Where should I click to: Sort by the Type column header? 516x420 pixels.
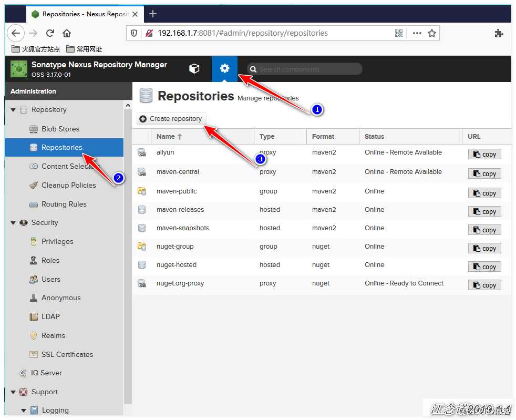(281, 136)
